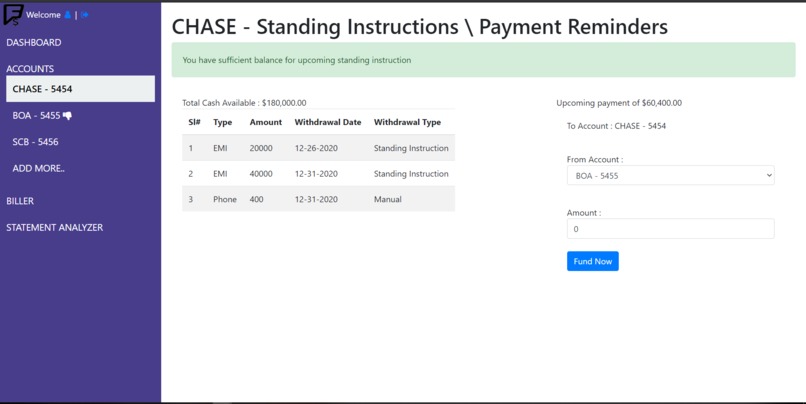Image resolution: width=806 pixels, height=404 pixels.
Task: Click the To Account : CHASE - 5454 text
Action: coord(616,126)
